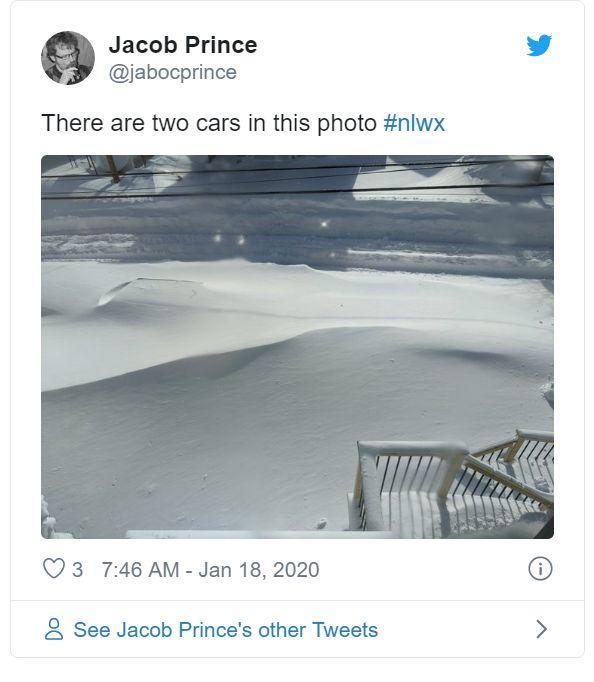The height and width of the screenshot is (682, 594).
Task: Open the Jacob Prince display name
Action: click(183, 45)
